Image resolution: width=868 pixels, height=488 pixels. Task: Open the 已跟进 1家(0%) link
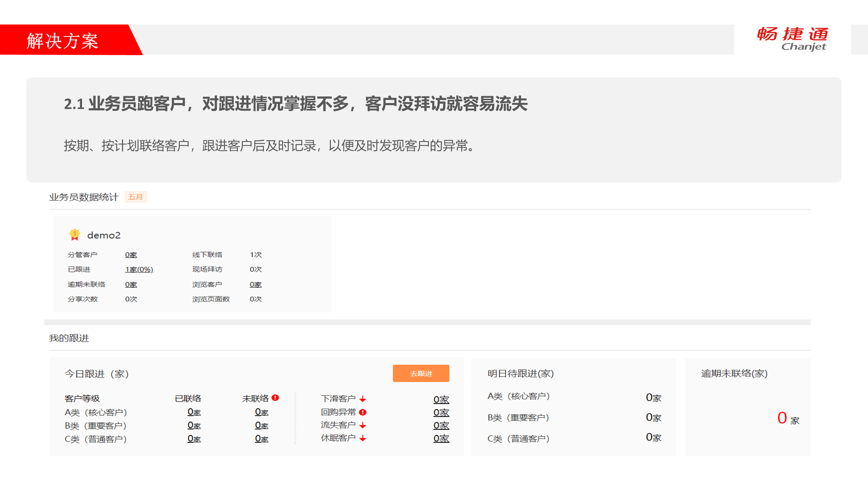coord(139,269)
